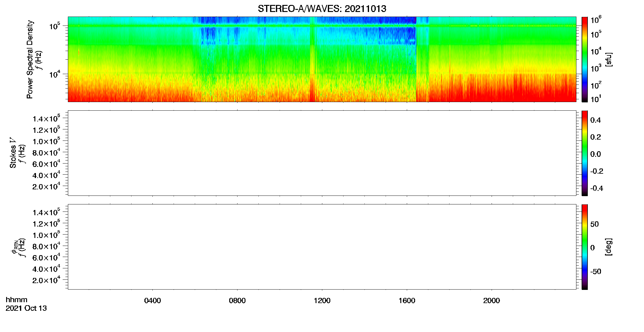Click the Power Spectral Density axis title
This screenshot has width=644, height=332.
[30, 59]
